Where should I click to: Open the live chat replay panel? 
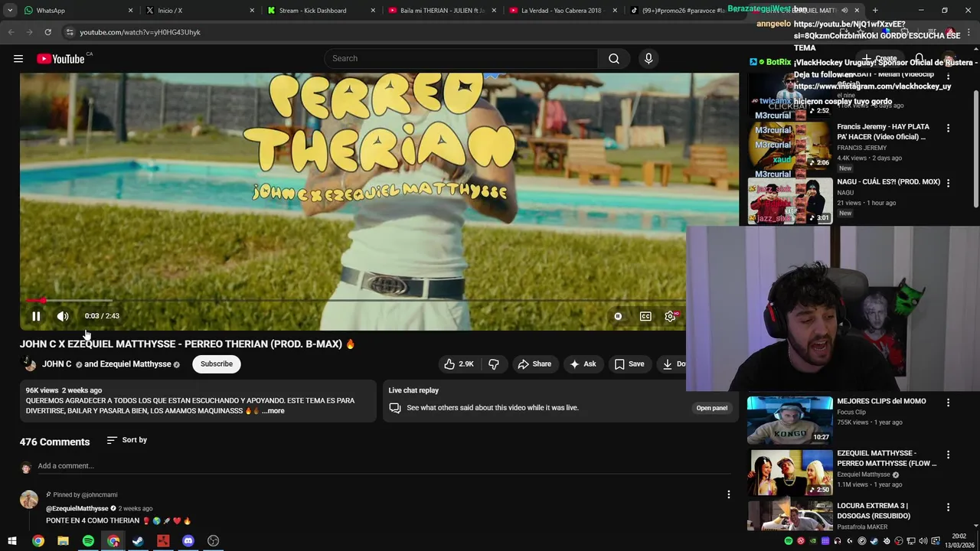tap(711, 408)
